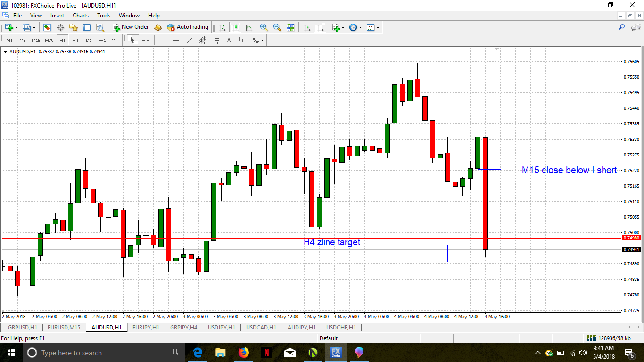This screenshot has height=362, width=644.
Task: Switch chart to Candlesticks mode
Action: point(235,27)
